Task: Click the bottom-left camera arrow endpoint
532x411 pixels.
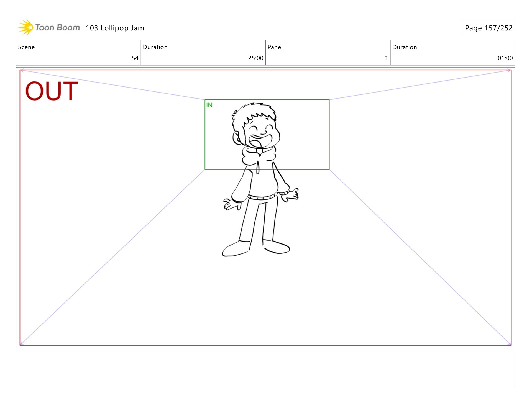Action: pyautogui.click(x=22, y=344)
